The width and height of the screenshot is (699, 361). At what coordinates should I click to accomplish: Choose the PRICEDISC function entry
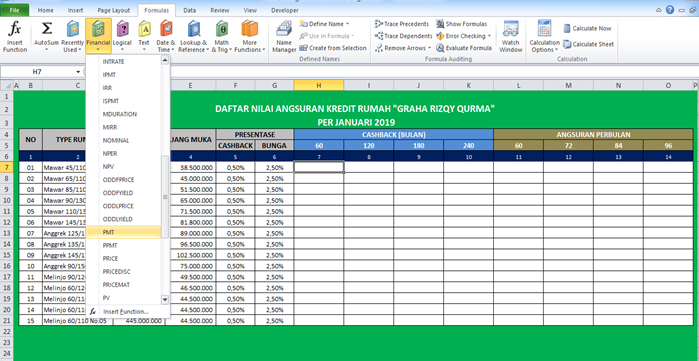pyautogui.click(x=123, y=271)
